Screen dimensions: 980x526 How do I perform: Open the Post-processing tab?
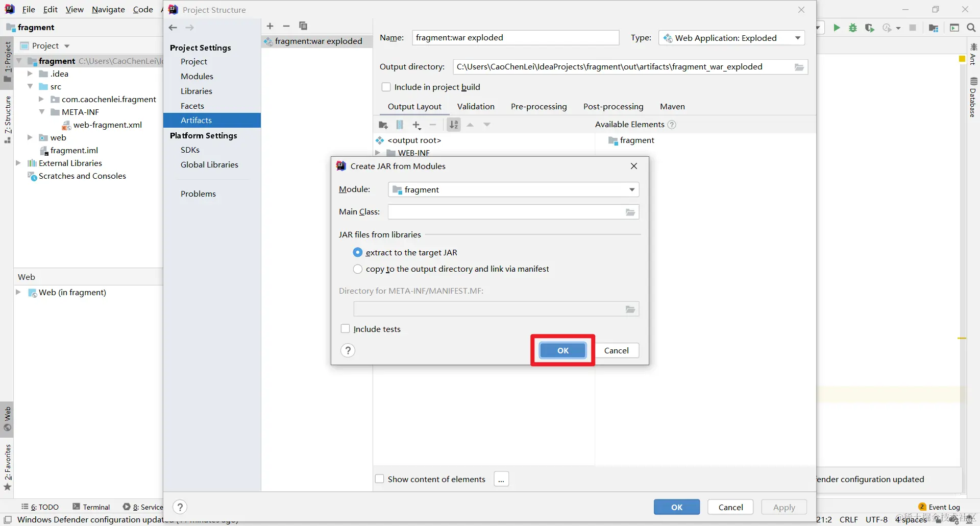pos(613,106)
